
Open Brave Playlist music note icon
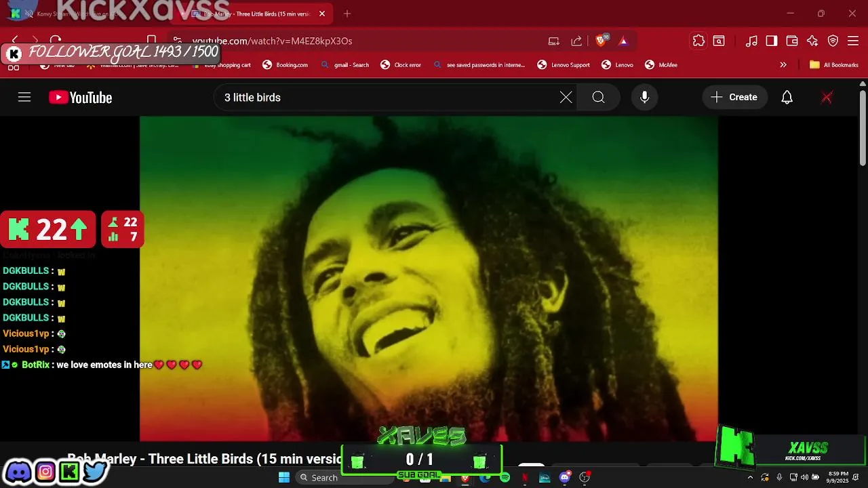coord(751,41)
